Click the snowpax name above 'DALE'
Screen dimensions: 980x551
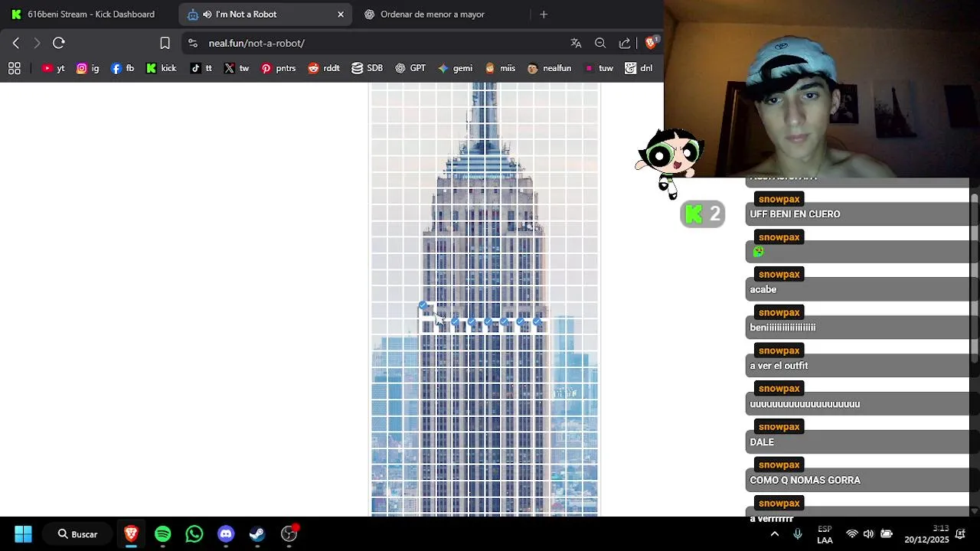[x=779, y=427]
